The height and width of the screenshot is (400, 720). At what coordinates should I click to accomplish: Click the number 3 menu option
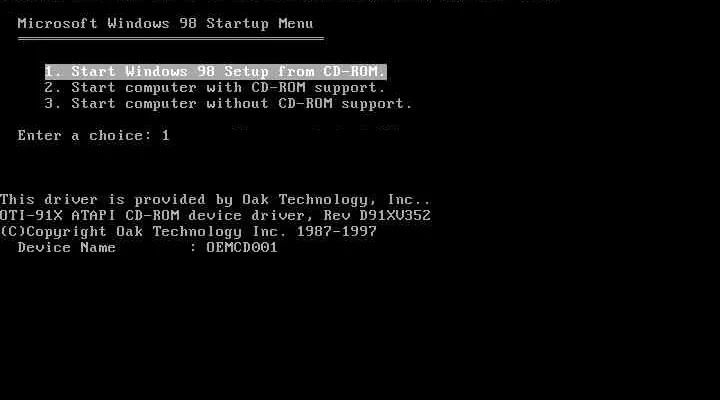[x=52, y=104]
